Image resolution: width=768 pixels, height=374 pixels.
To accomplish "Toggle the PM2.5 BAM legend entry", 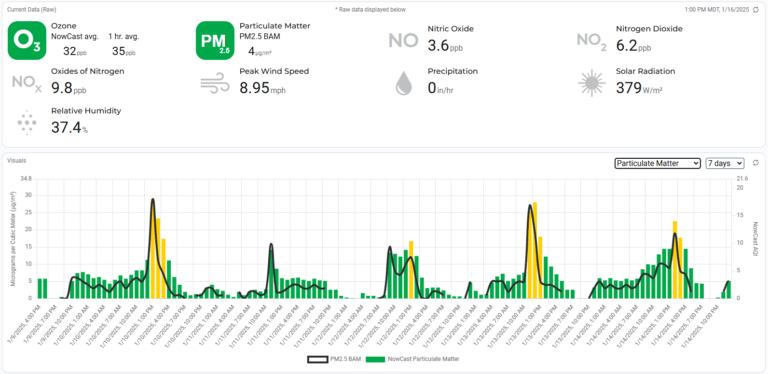I will click(x=335, y=359).
